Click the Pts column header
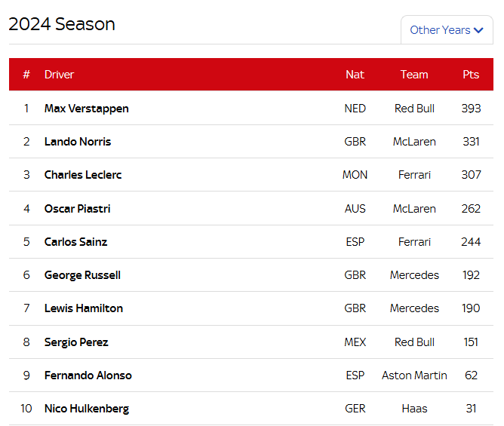504x426 pixels. [x=471, y=75]
